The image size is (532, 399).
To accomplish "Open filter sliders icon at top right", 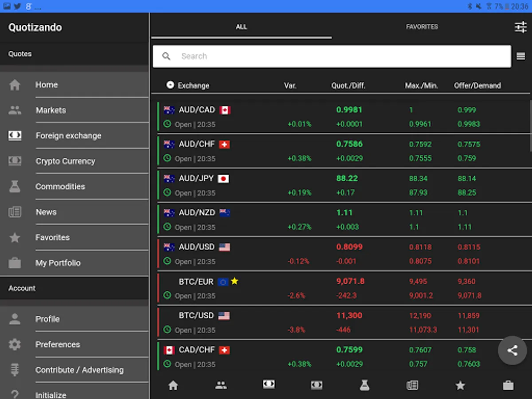I will pos(520,27).
